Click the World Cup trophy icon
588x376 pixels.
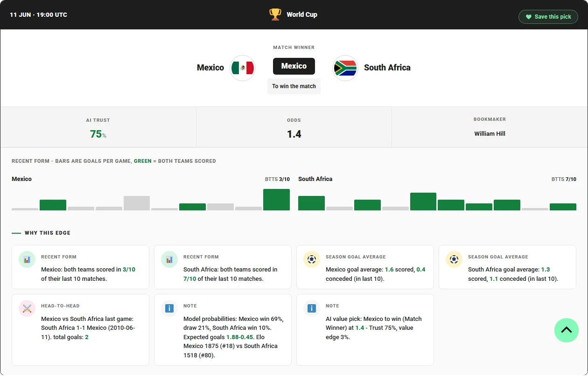[x=275, y=14]
